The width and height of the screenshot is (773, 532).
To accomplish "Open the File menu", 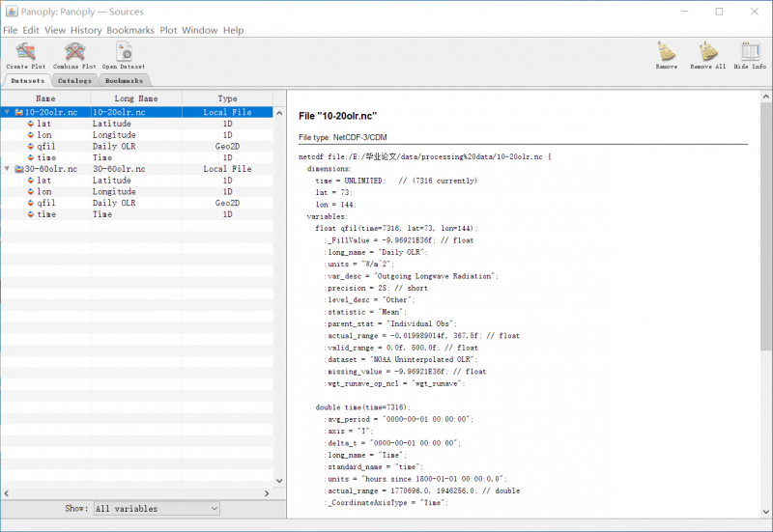I will coord(11,30).
